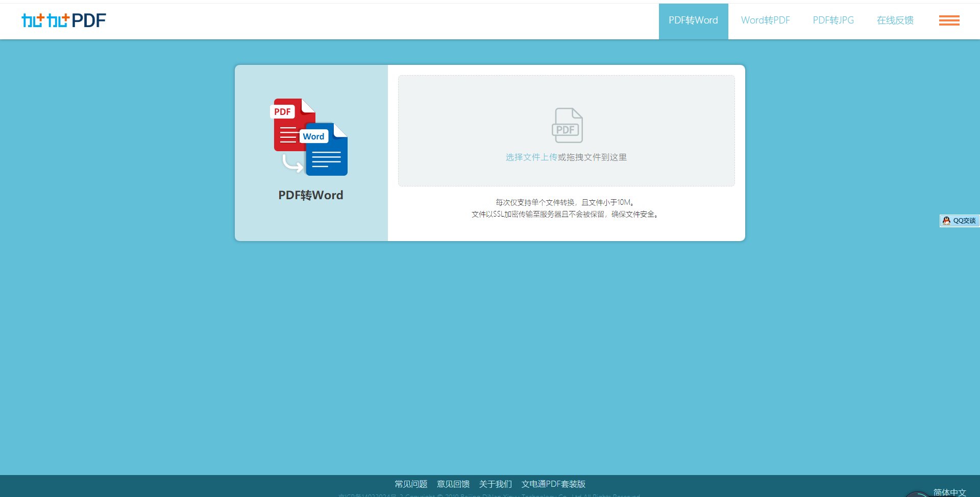The width and height of the screenshot is (980, 497).
Task: Switch to the PDF转Word tab
Action: click(693, 20)
